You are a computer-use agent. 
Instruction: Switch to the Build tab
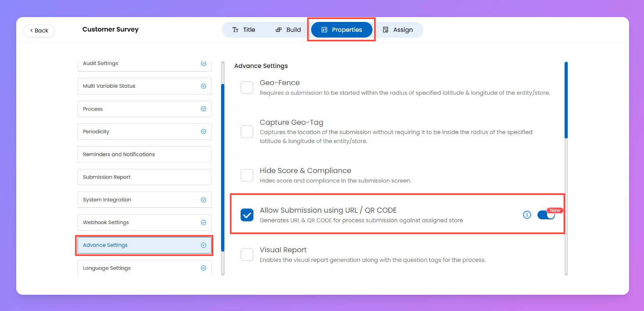coord(288,30)
